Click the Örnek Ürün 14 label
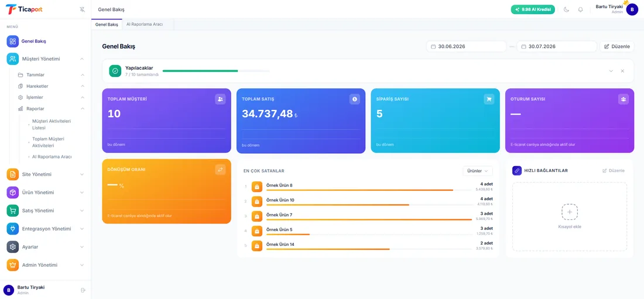This screenshot has height=299, width=644. (281, 245)
